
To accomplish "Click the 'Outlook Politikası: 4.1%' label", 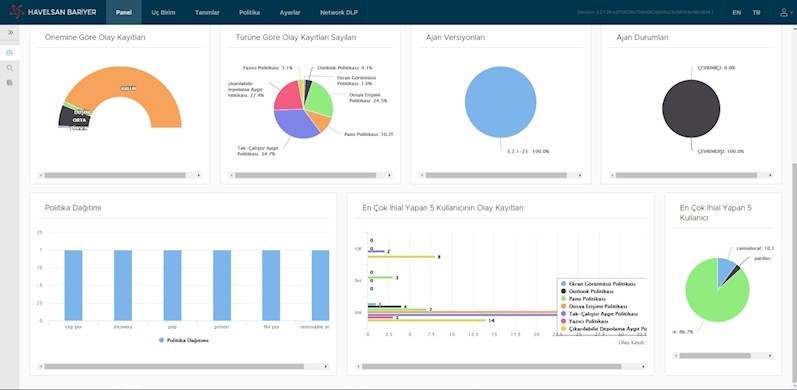I will (x=345, y=68).
